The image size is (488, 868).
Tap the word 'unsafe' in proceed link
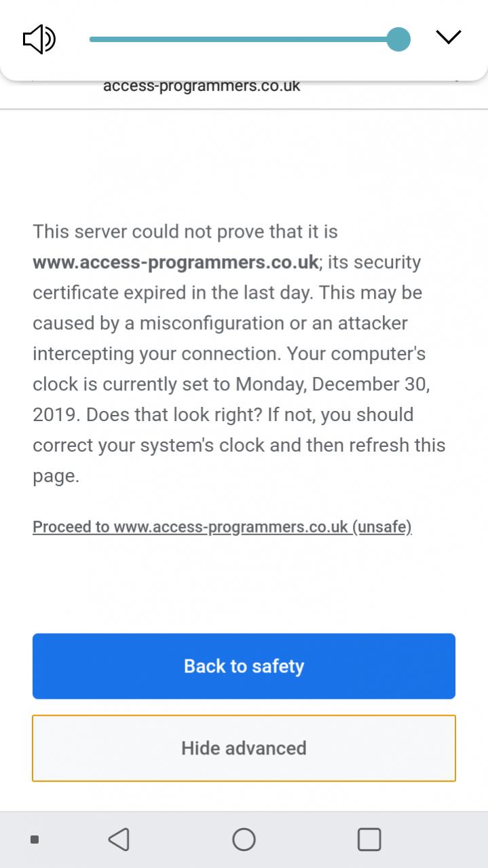tap(382, 527)
